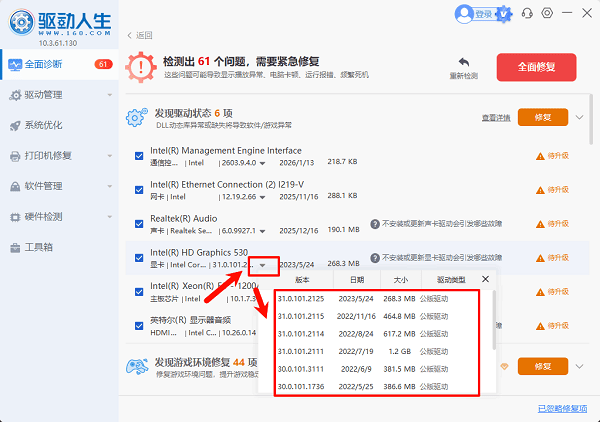Click the 工具箱 toolbox icon
This screenshot has width=600, height=422.
[15, 248]
